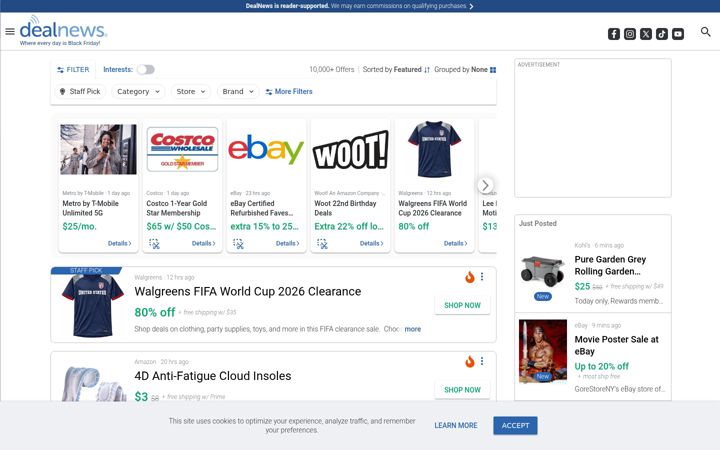Click Details on eBay Certified Refurbished card
The image size is (720, 450).
[287, 243]
